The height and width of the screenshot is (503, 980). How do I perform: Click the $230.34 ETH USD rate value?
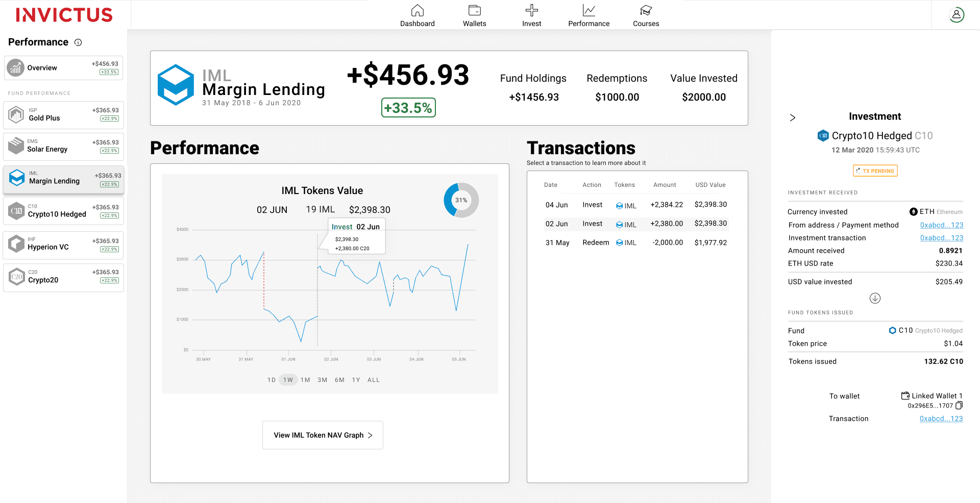point(949,264)
